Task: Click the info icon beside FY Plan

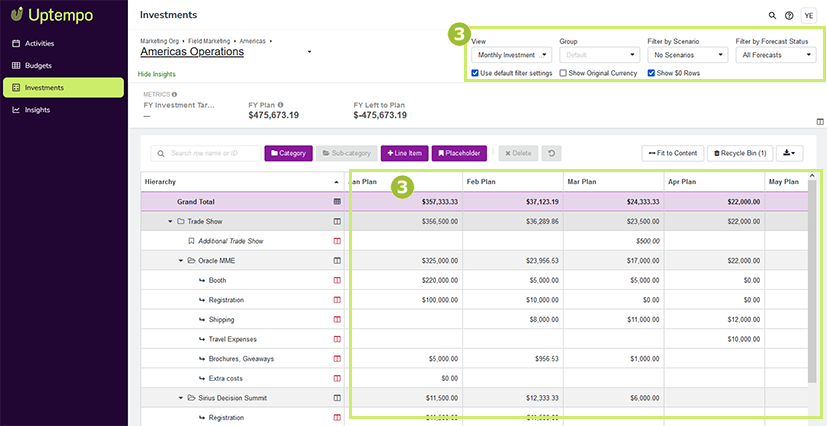Action: click(x=281, y=104)
